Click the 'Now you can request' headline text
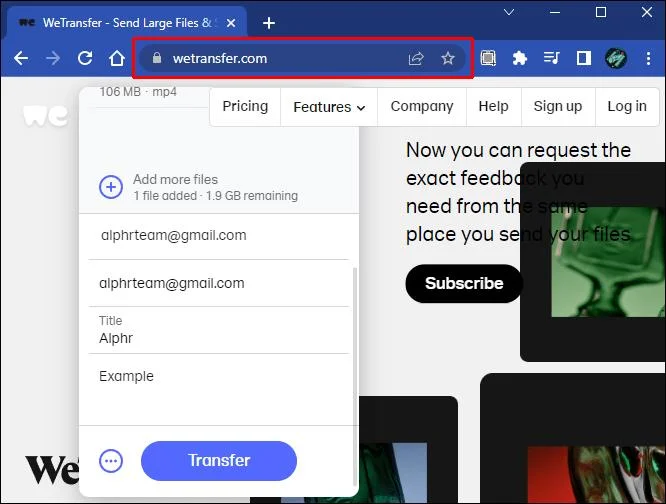 click(x=518, y=192)
